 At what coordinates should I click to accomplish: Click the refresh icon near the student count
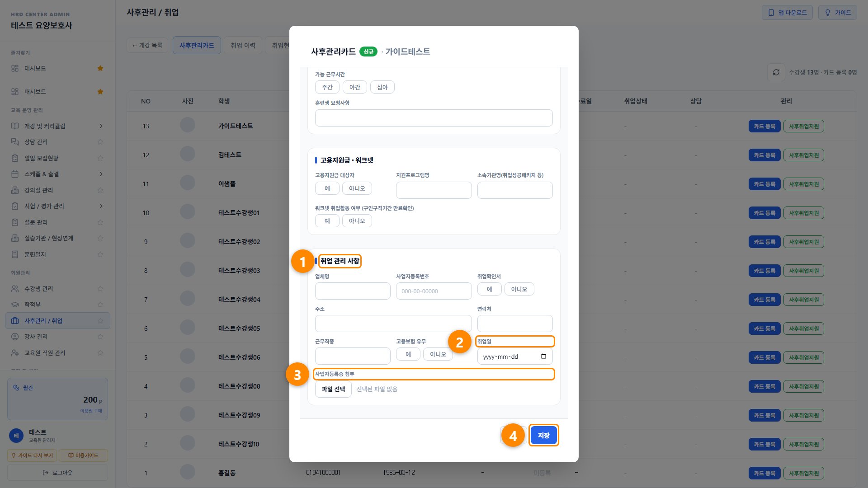pos(776,72)
